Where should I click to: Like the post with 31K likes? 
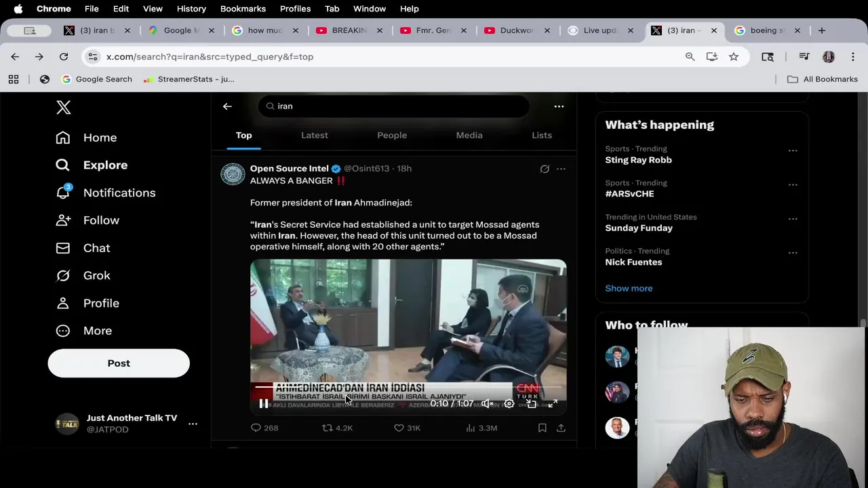(407, 428)
